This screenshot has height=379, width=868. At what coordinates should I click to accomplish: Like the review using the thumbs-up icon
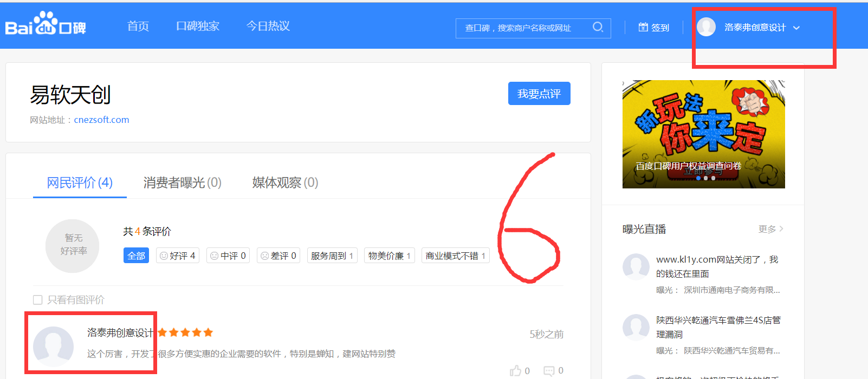tap(515, 371)
